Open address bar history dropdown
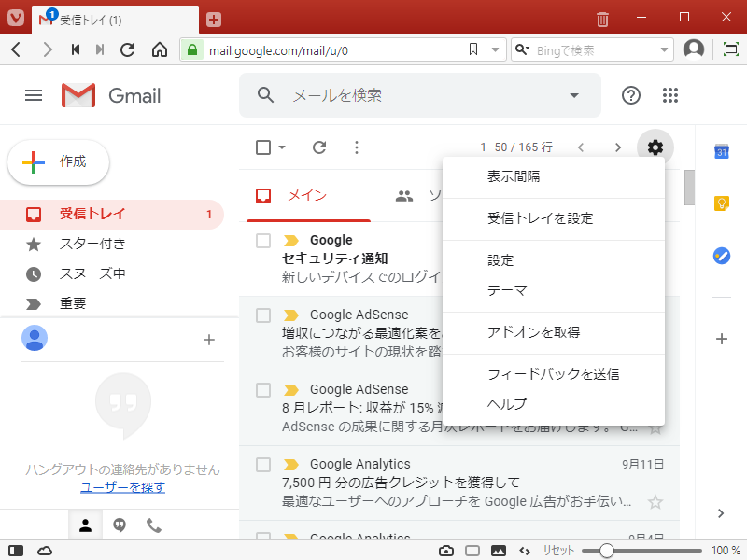The height and width of the screenshot is (560, 747). (496, 49)
